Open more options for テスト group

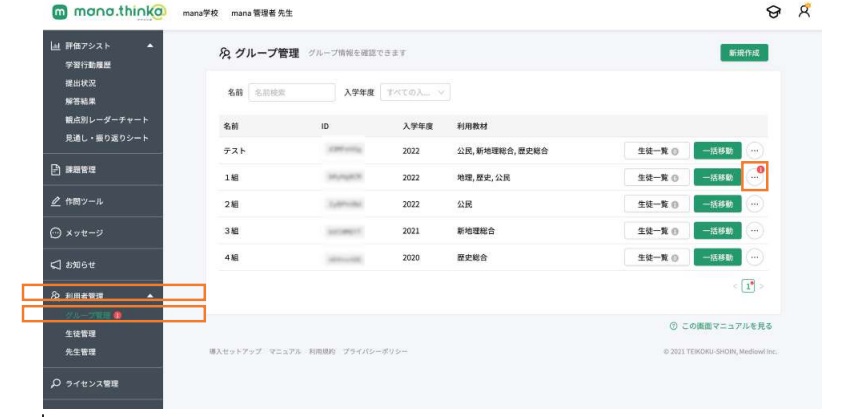[x=755, y=151]
